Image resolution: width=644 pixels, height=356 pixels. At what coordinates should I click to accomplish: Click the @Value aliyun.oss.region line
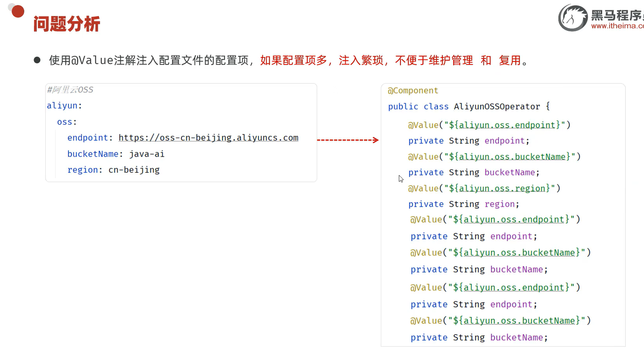point(484,188)
